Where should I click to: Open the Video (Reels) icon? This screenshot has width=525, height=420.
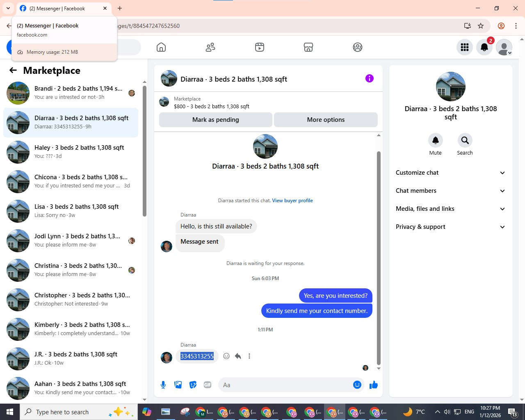pos(260,47)
